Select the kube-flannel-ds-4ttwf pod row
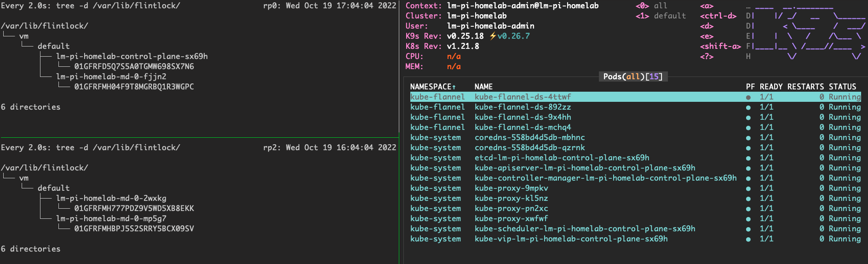The width and height of the screenshot is (868, 264). tap(635, 97)
